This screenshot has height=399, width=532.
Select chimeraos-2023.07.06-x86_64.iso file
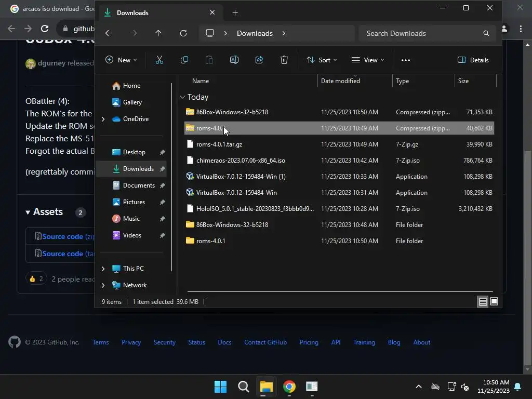(x=339, y=160)
